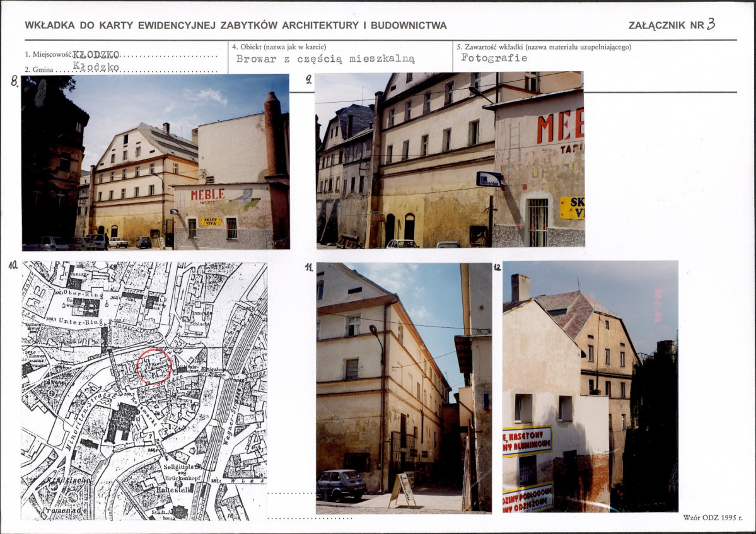Click the yellow Sklep Viva sign in photo 8
The width and height of the screenshot is (756, 534).
(210, 222)
